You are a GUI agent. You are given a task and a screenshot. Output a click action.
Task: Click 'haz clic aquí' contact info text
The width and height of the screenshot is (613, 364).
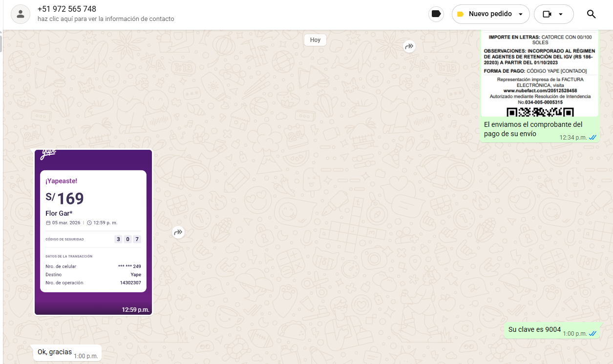point(106,19)
